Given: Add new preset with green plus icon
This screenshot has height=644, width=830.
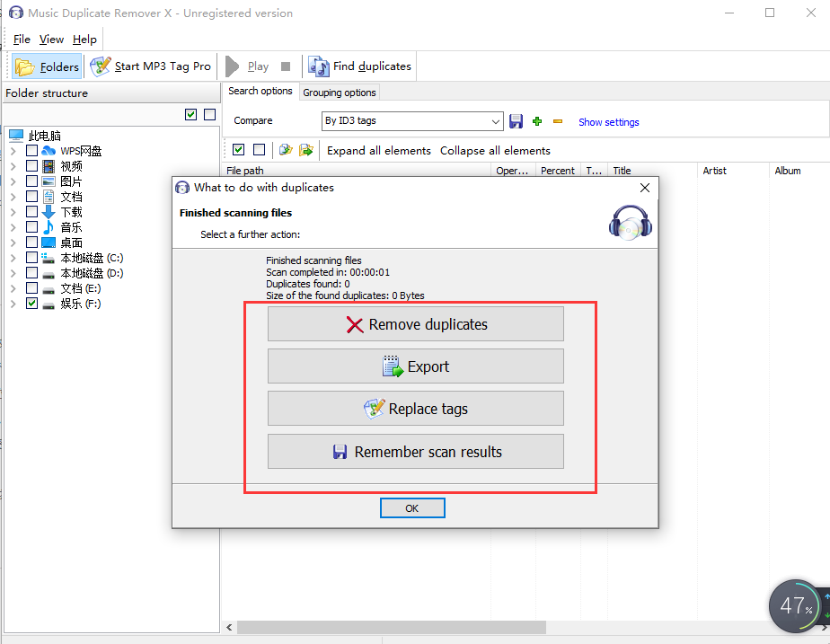Looking at the screenshot, I should click(537, 121).
